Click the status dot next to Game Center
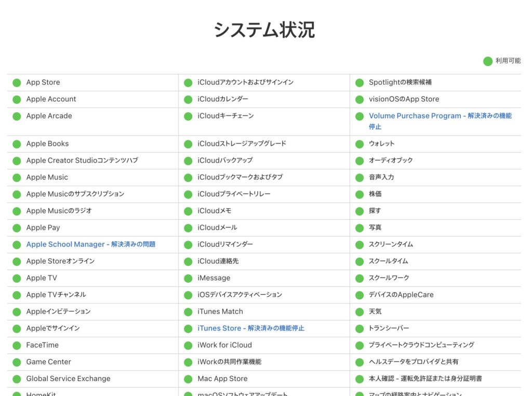The image size is (532, 396). coord(17,362)
